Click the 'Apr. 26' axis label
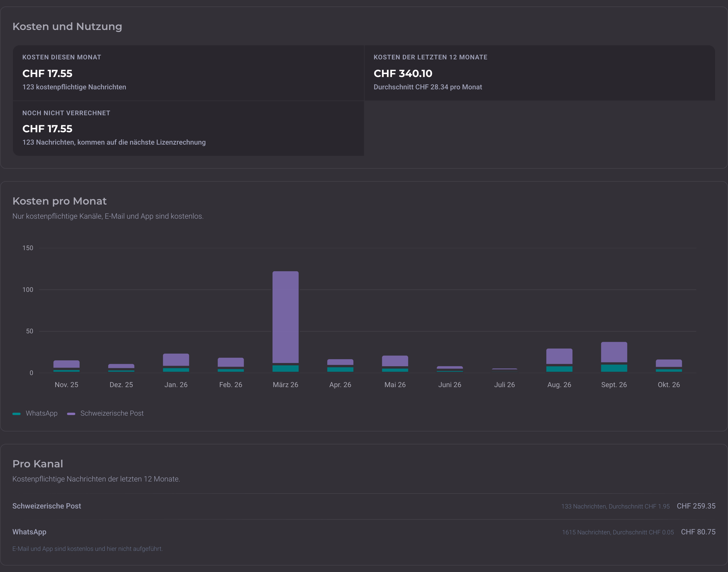This screenshot has width=728, height=572. click(340, 385)
